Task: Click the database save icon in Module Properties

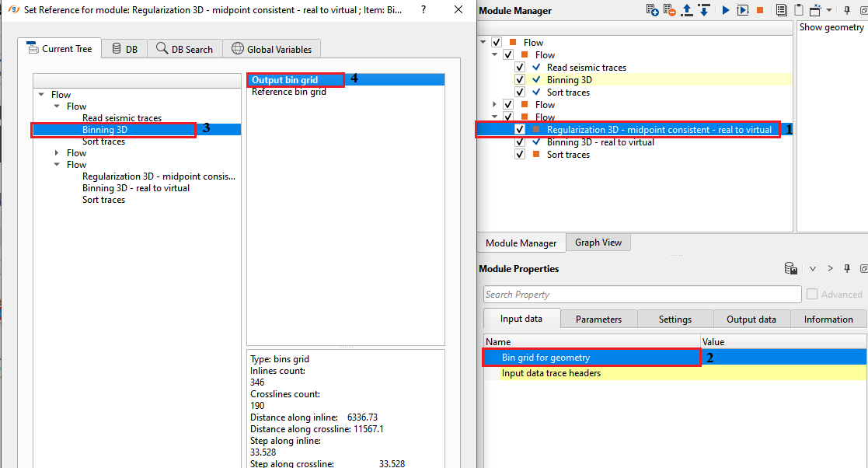Action: pos(790,269)
